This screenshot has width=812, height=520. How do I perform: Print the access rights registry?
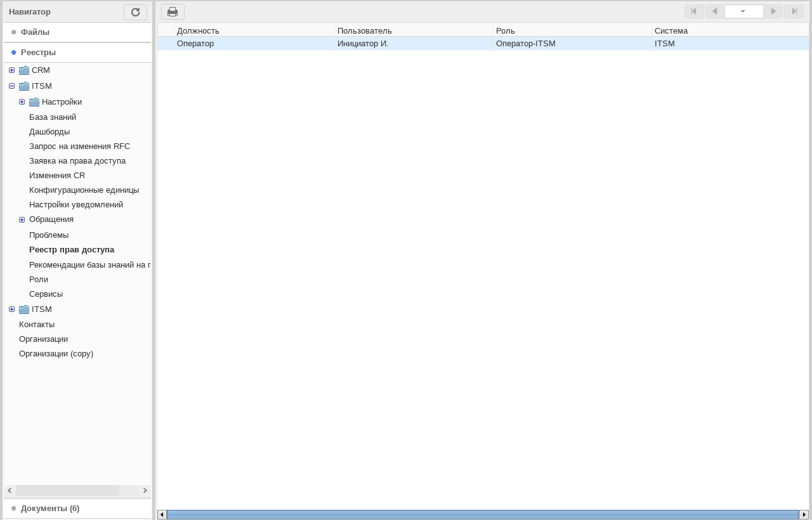173,12
